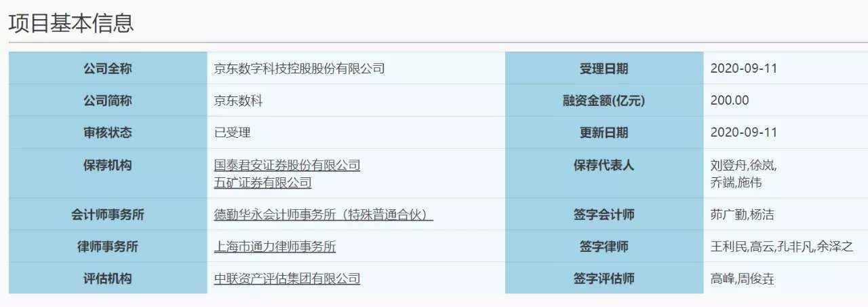This screenshot has height=307, width=868.
Task: Click the 融资金额(亿元) label cell
Action: click(x=604, y=101)
